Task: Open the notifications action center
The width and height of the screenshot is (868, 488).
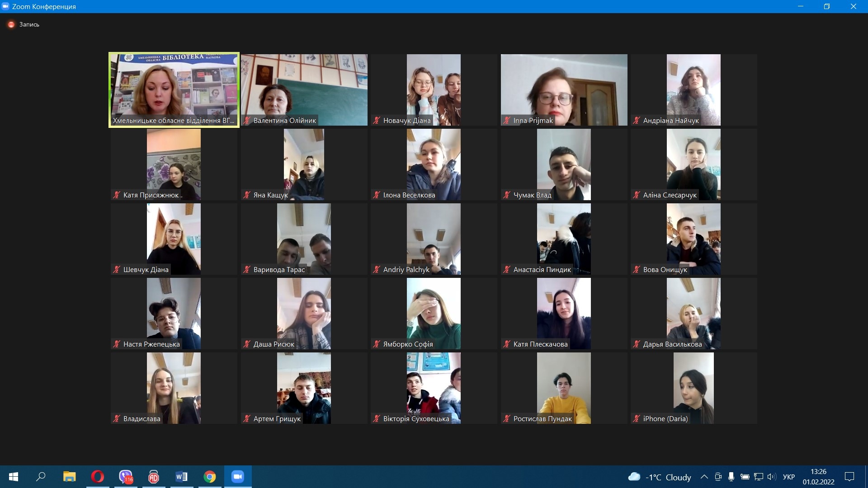Action: click(x=849, y=477)
